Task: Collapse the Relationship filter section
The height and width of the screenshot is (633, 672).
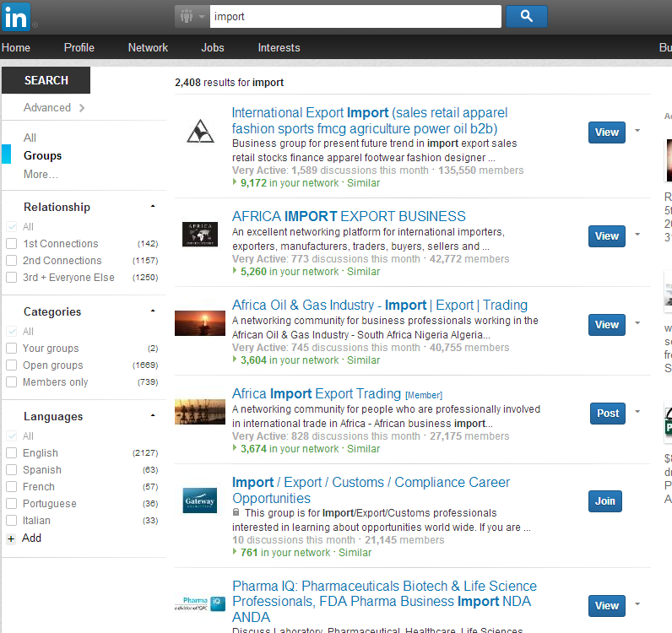Action: pyautogui.click(x=153, y=207)
